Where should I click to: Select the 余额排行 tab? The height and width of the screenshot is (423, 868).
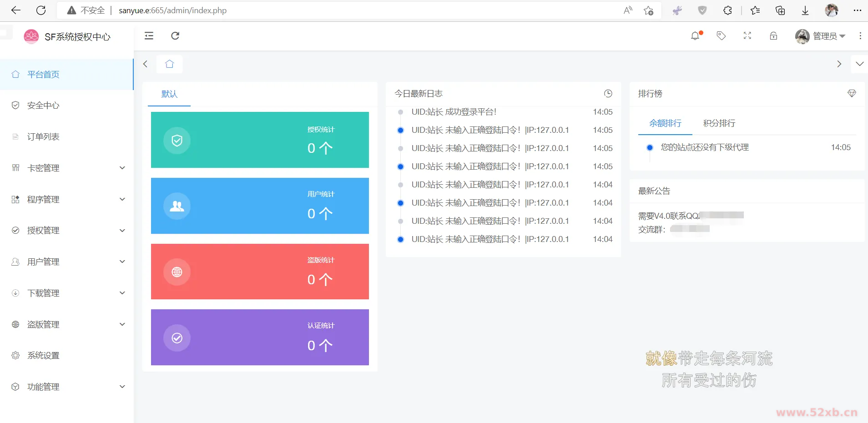coord(665,123)
